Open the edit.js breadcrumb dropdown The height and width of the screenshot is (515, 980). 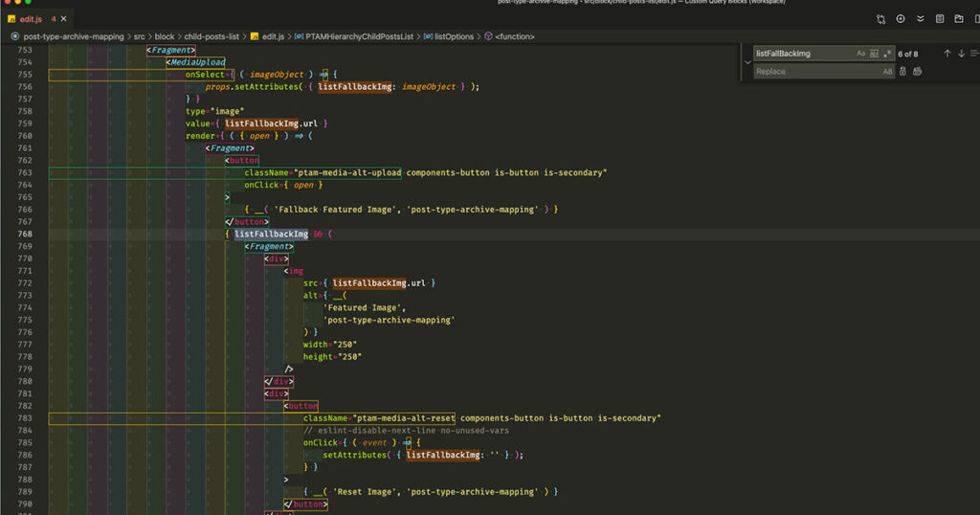click(x=273, y=37)
